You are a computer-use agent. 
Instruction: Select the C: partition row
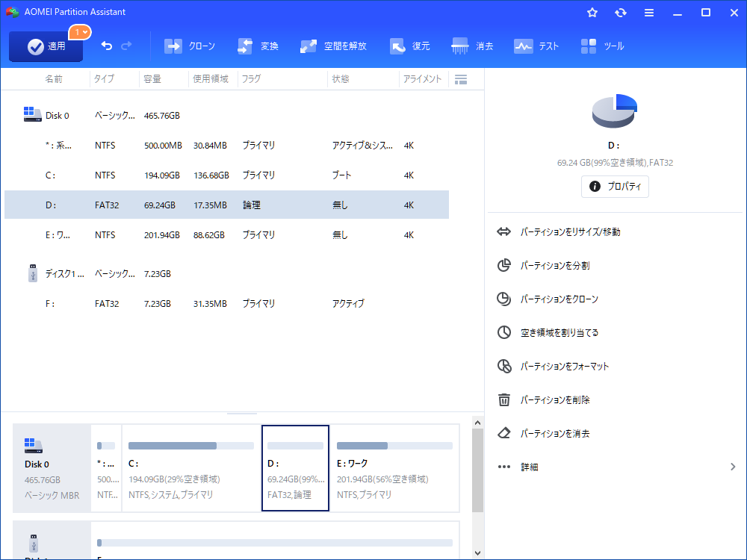tap(227, 175)
